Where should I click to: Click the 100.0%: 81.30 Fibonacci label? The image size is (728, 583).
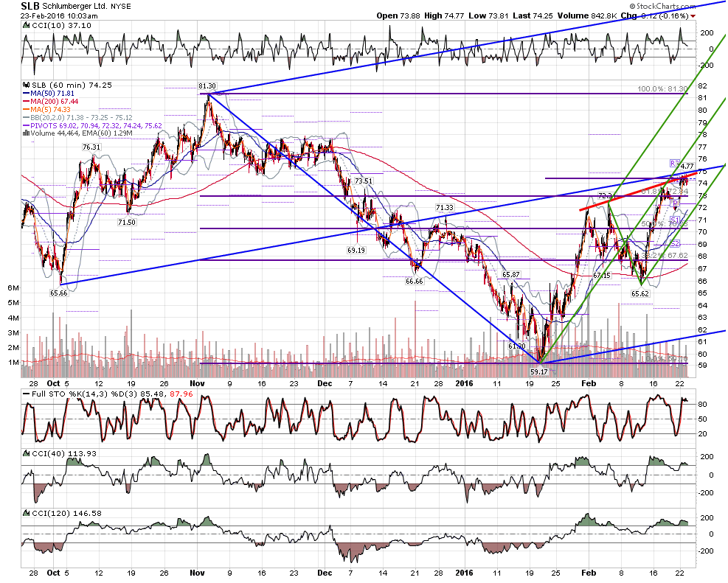662,88
